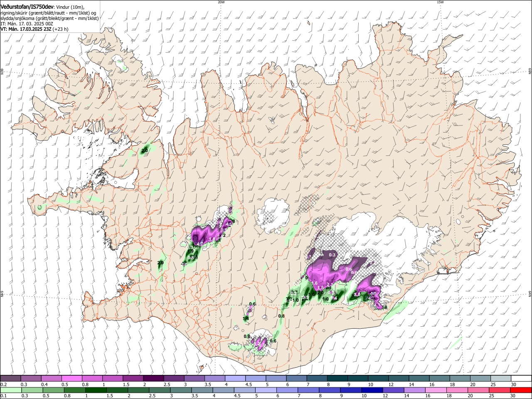The width and height of the screenshot is (532, 399).
Task: Click the 20W longitude label at the top
Action: [x=221, y=2]
